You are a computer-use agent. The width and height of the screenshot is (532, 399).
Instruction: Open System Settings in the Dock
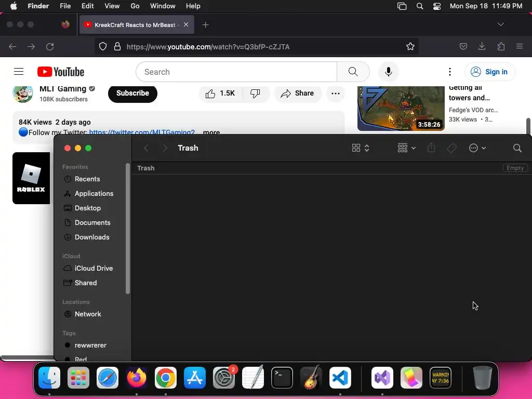pyautogui.click(x=224, y=378)
